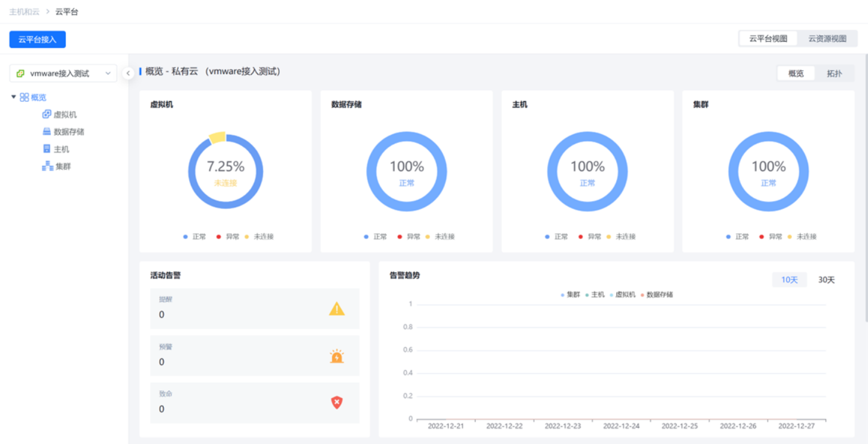The image size is (868, 444).
Task: Toggle 未连接 legend in 主机 card
Action: point(621,237)
